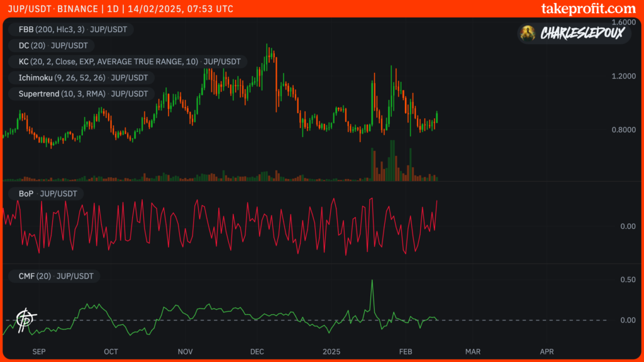Click the Supertrend (10, 3, RMA) label
Viewport: 644px width, 362px height.
(80, 94)
